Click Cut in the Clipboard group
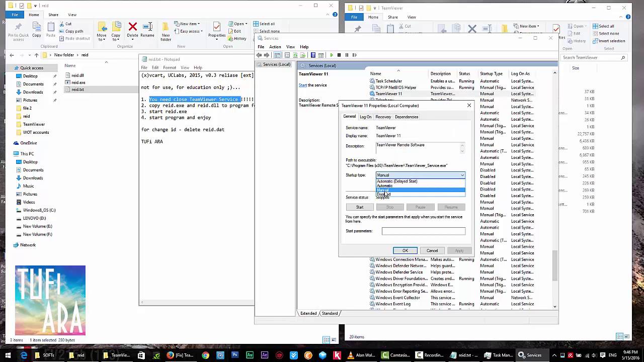 64,24
